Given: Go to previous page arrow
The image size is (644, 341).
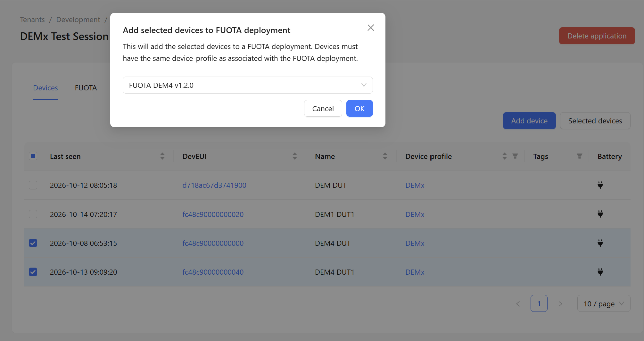Looking at the screenshot, I should [518, 304].
